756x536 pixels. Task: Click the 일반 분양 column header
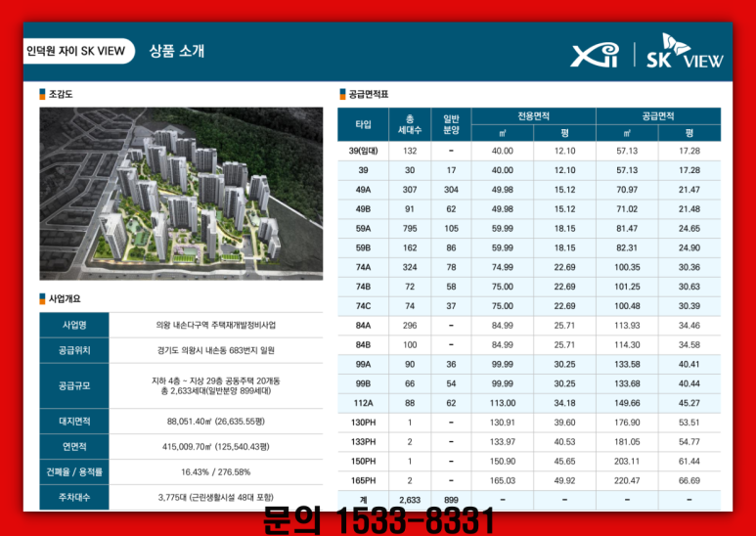click(451, 124)
